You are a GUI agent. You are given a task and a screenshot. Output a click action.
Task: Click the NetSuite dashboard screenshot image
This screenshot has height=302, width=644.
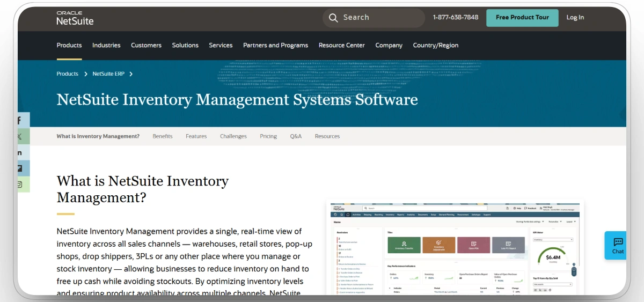455,247
